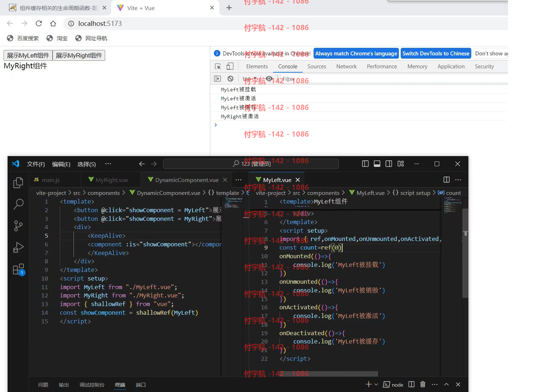This screenshot has height=392, width=553.
Task: Open the VS Code Explorer view
Action: (x=18, y=183)
